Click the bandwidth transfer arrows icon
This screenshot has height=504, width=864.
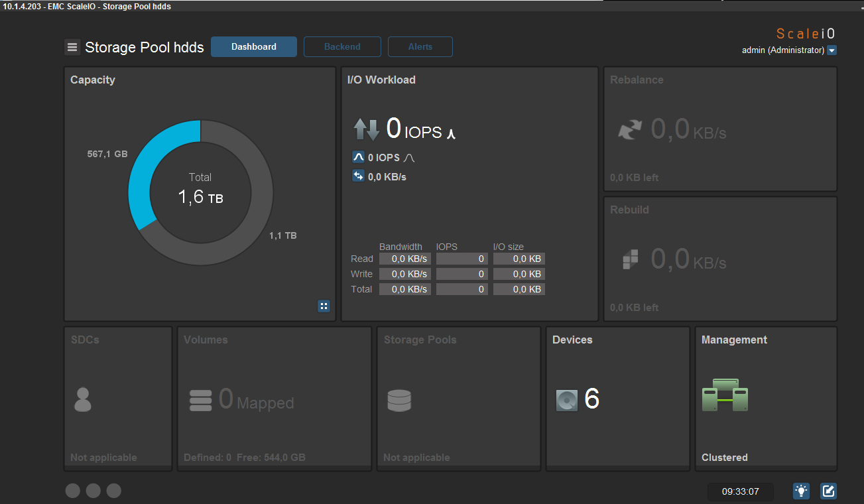358,176
